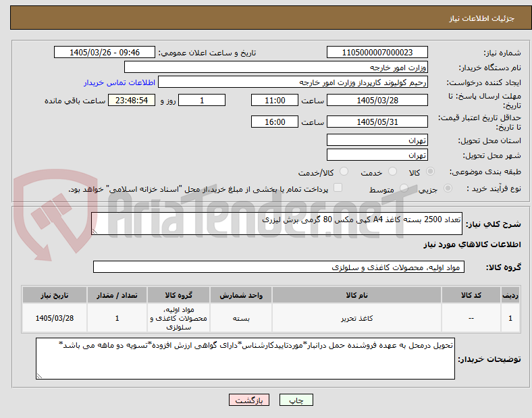Select the کالا radio button
Viewport: 532px width, 418px height.
pos(430,172)
